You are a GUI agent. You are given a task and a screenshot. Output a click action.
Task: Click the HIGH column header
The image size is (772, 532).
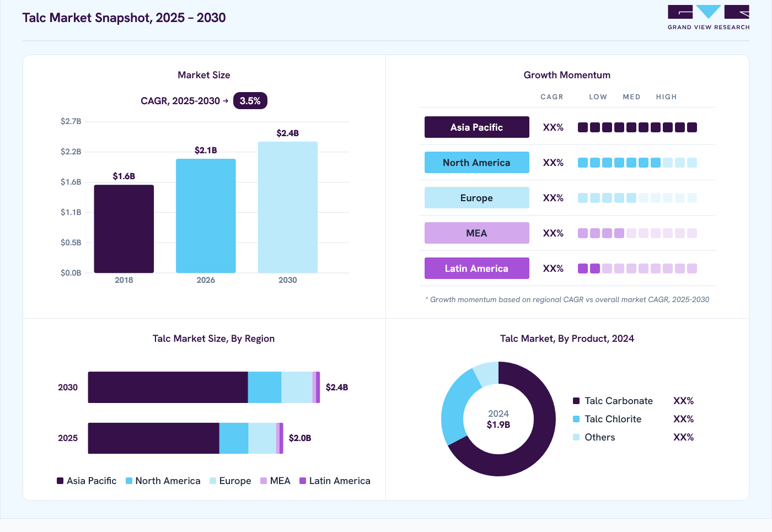point(667,97)
